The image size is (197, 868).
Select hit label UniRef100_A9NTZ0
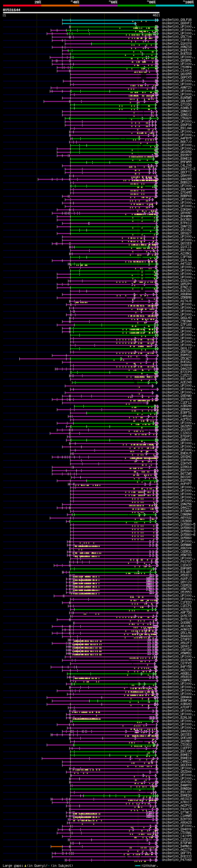[x=177, y=88]
